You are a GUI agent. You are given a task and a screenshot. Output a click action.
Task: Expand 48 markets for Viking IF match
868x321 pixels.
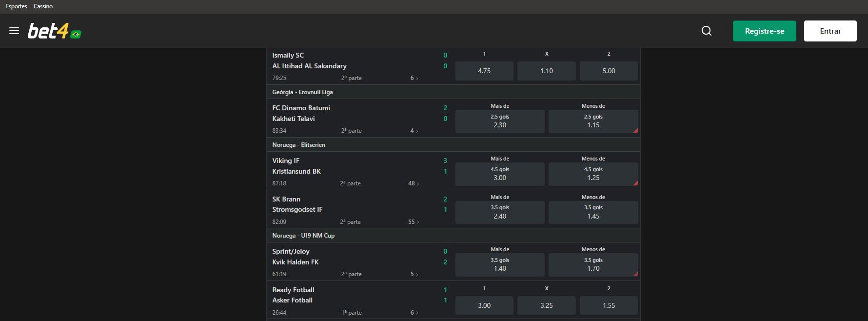tap(414, 183)
